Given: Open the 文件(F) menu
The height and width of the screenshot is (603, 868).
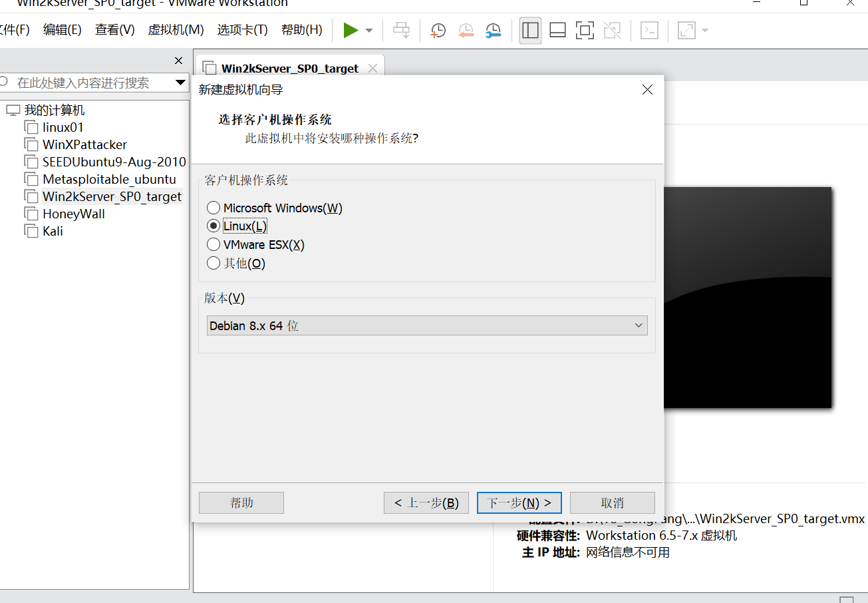Looking at the screenshot, I should pos(13,30).
